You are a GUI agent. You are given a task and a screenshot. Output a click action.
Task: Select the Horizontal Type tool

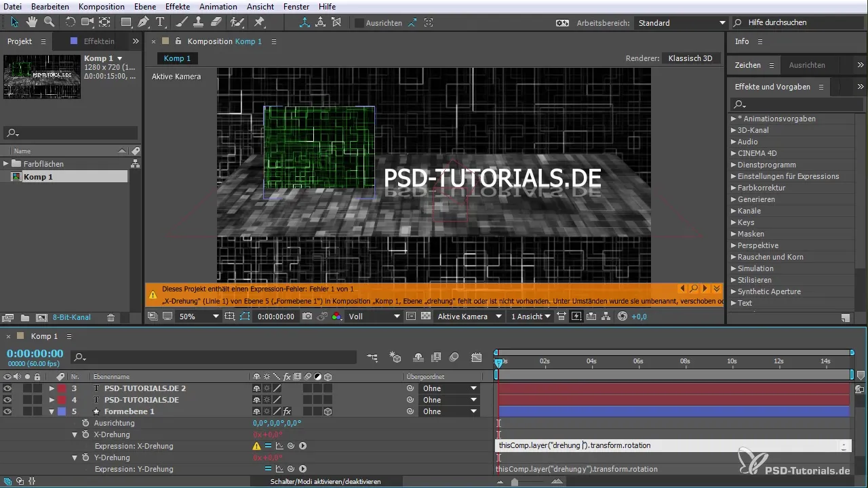(161, 22)
